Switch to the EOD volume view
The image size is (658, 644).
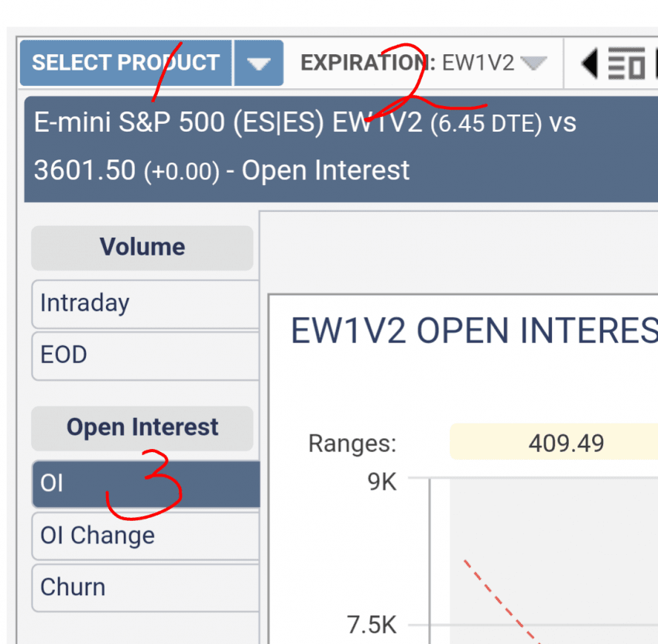(144, 355)
